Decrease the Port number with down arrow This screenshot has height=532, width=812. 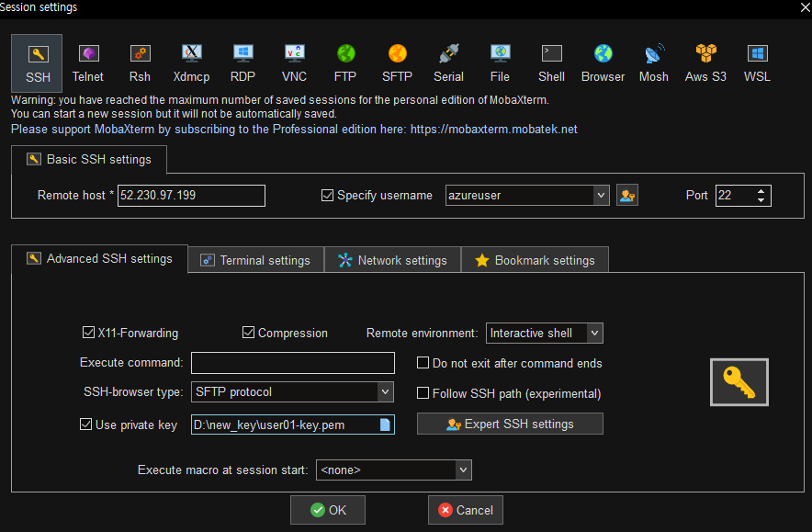pyautogui.click(x=761, y=200)
